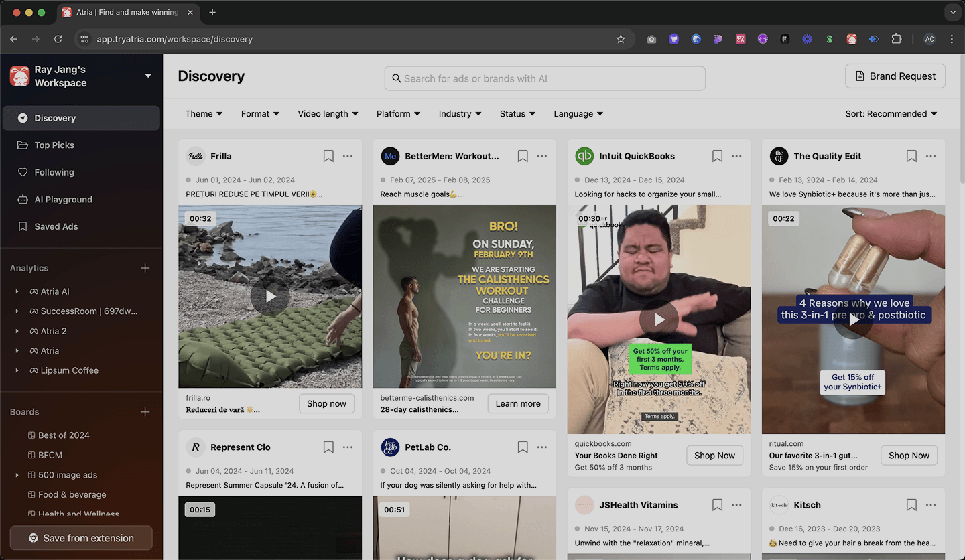Change the Sort: Recommended ordering

[891, 114]
